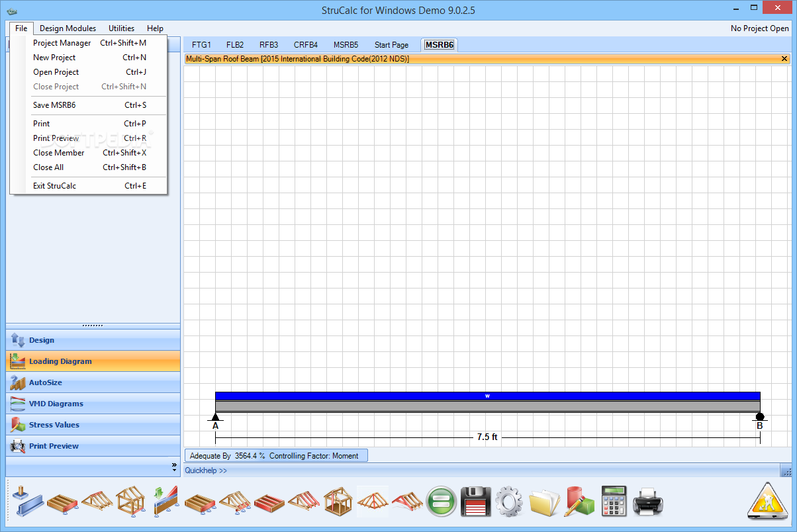Screen dimensions: 797x532
Task: Click the sidebar splitter grip dots
Action: 93,326
